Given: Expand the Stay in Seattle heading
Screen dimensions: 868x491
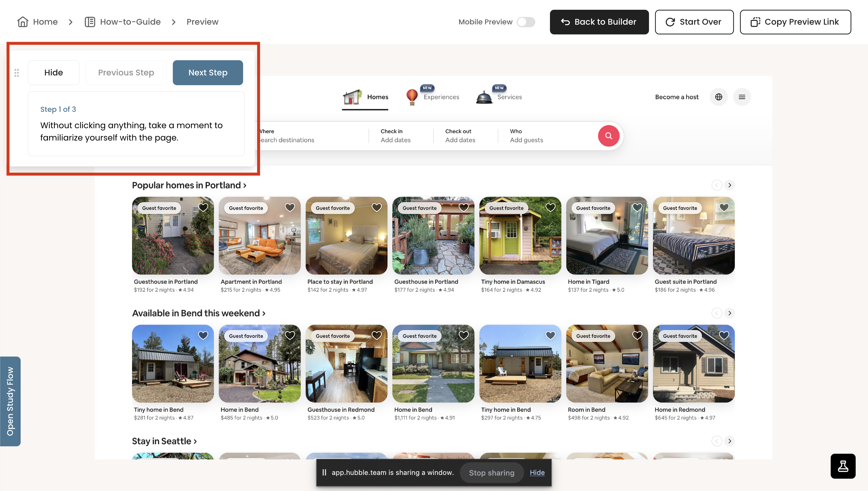Looking at the screenshot, I should click(164, 441).
